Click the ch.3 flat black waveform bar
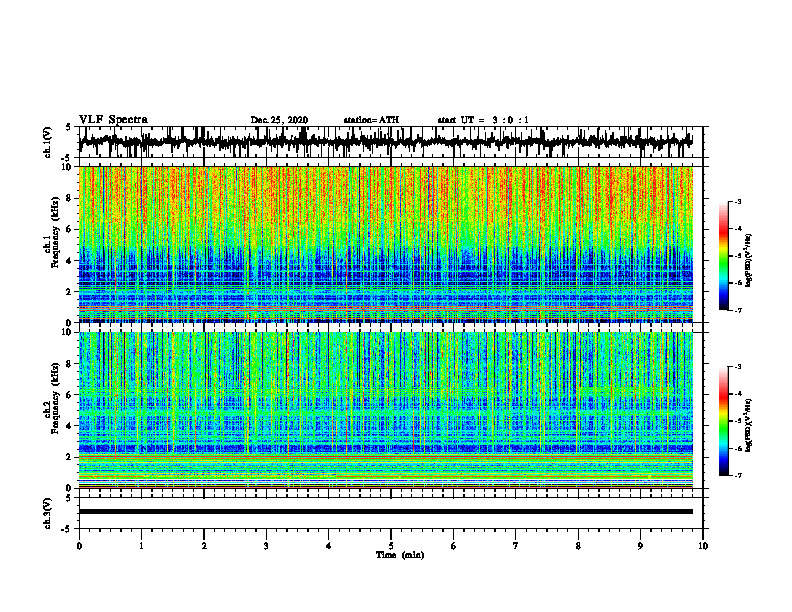Image resolution: width=792 pixels, height=612 pixels. pos(385,512)
